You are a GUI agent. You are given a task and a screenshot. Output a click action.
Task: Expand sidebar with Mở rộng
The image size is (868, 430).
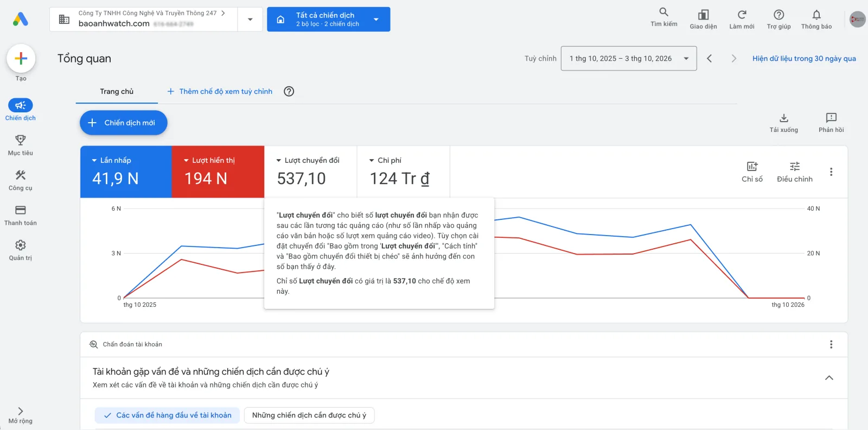pyautogui.click(x=21, y=415)
